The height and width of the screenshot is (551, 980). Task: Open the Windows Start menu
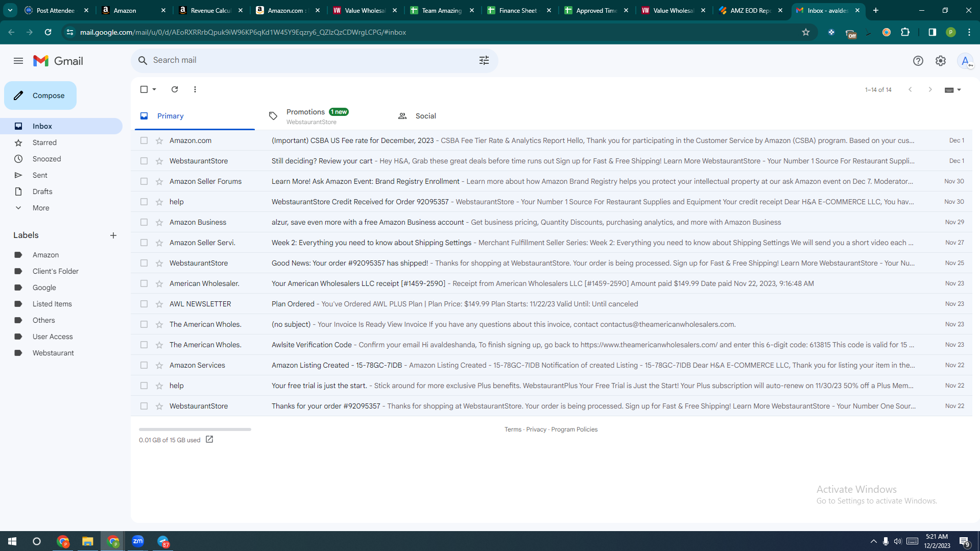click(x=12, y=541)
